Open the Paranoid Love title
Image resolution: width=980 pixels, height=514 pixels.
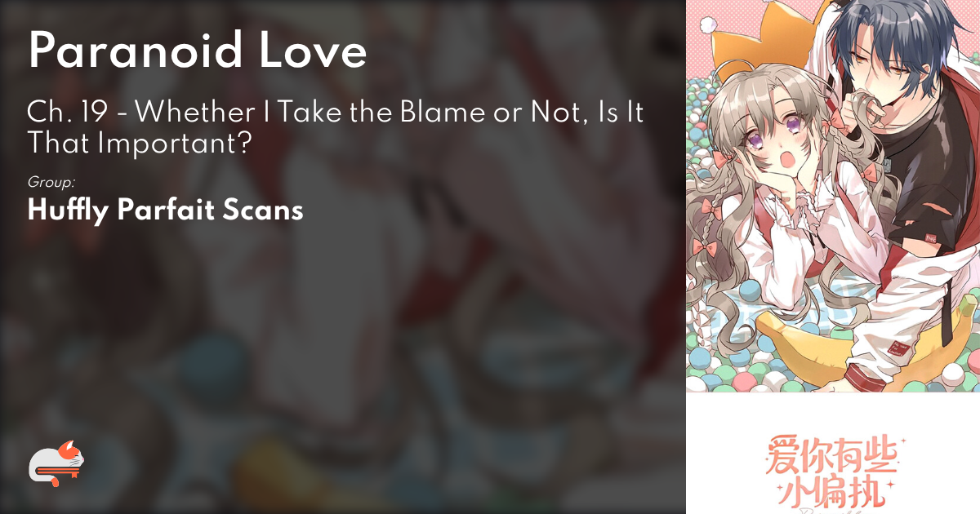tap(197, 51)
